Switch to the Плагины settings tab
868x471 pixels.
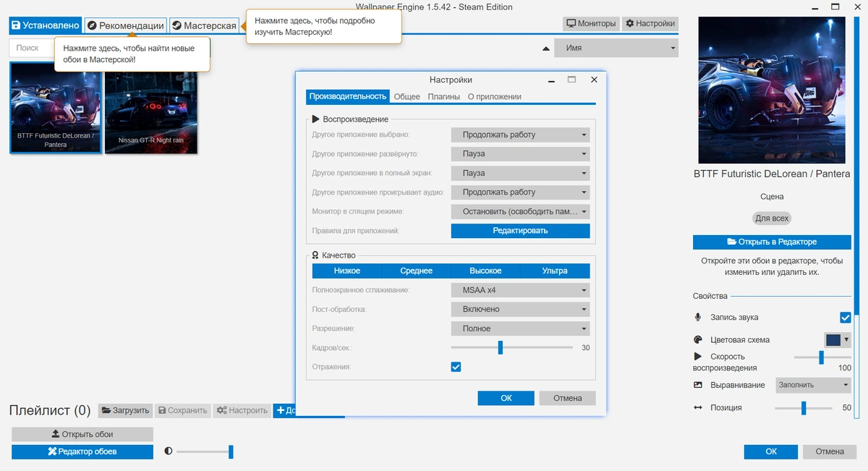pyautogui.click(x=444, y=96)
